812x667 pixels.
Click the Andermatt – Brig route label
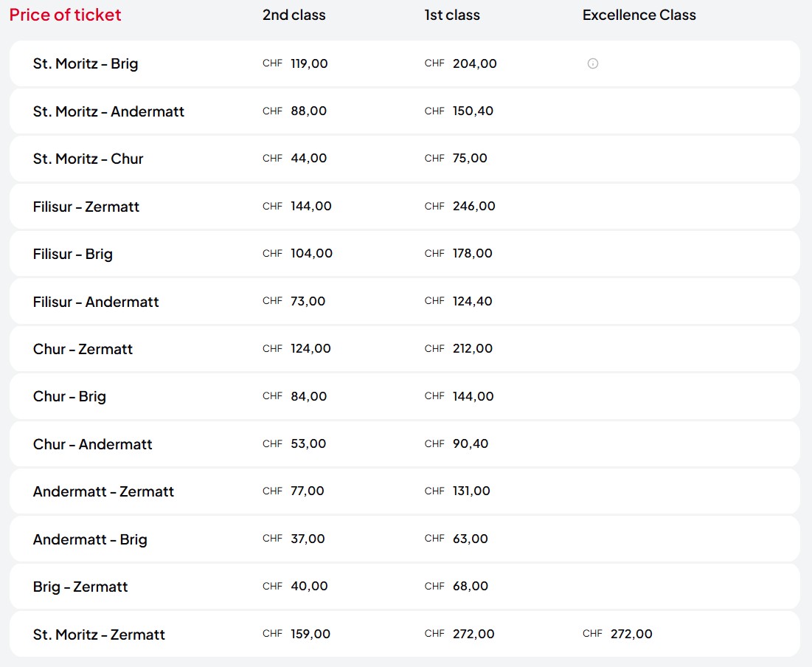(90, 539)
